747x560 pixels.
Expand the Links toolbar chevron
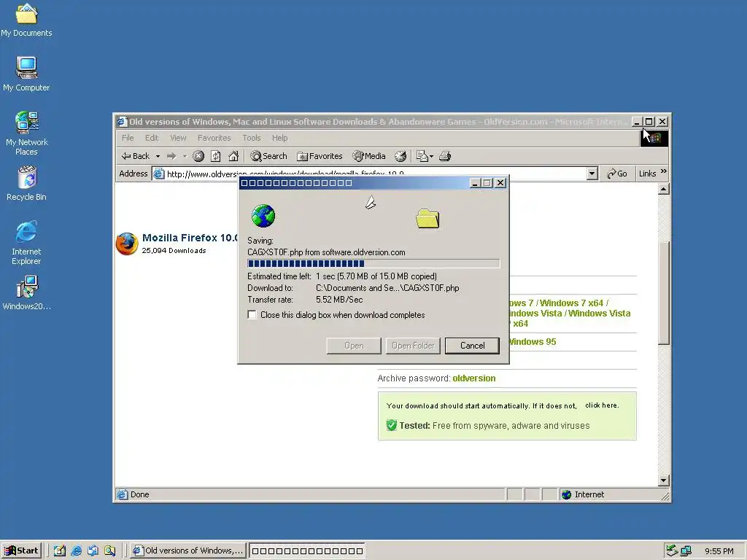pyautogui.click(x=664, y=171)
